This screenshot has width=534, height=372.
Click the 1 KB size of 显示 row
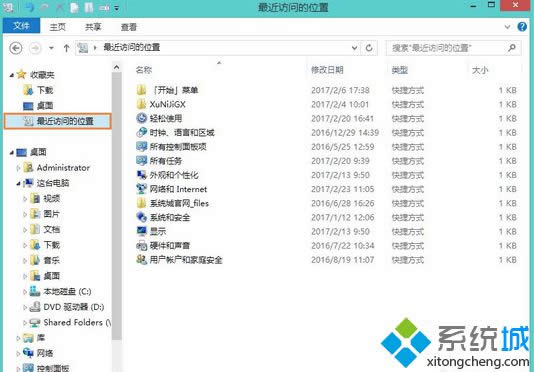coord(508,232)
